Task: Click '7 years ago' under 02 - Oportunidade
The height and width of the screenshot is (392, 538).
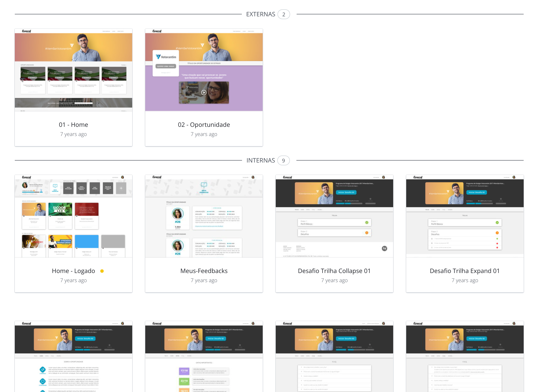Action: point(204,134)
